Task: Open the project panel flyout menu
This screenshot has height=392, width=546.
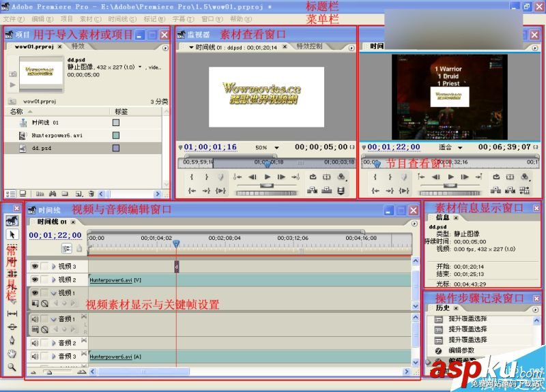Action: (x=165, y=48)
